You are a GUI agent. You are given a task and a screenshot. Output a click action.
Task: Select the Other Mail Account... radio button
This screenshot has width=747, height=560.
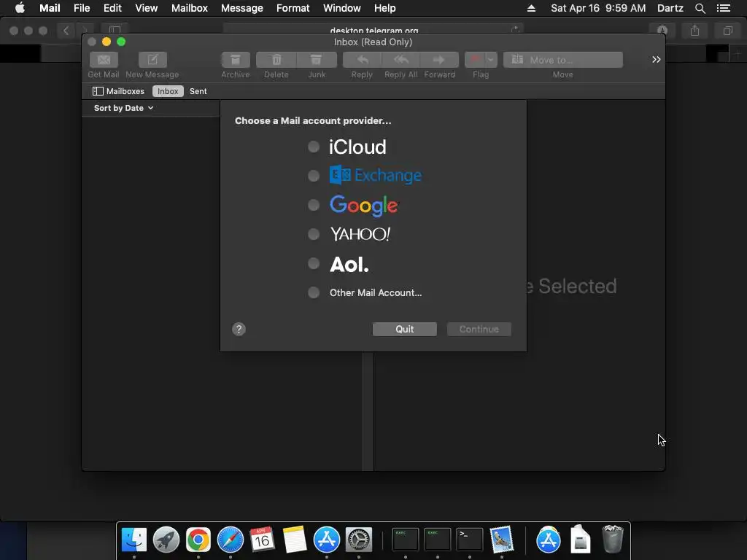[314, 292]
